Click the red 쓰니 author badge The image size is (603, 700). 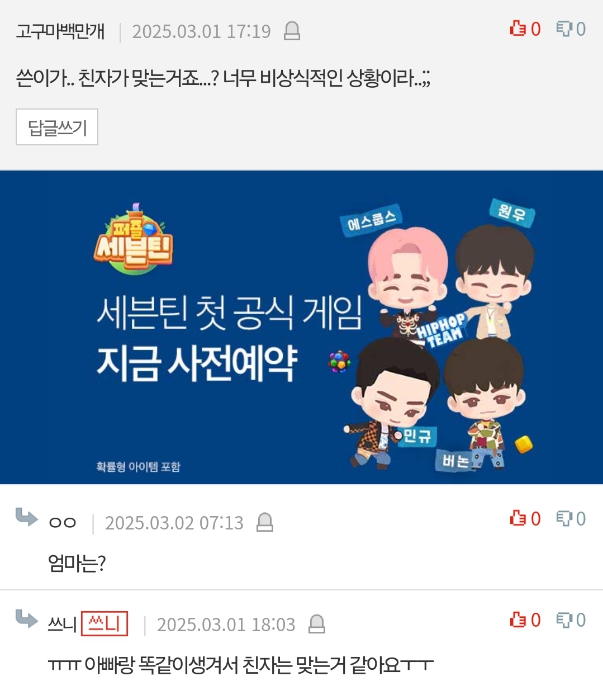coord(105,624)
